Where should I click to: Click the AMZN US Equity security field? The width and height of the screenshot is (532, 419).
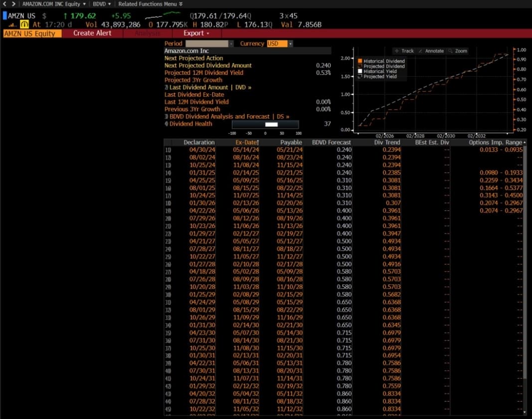point(32,33)
